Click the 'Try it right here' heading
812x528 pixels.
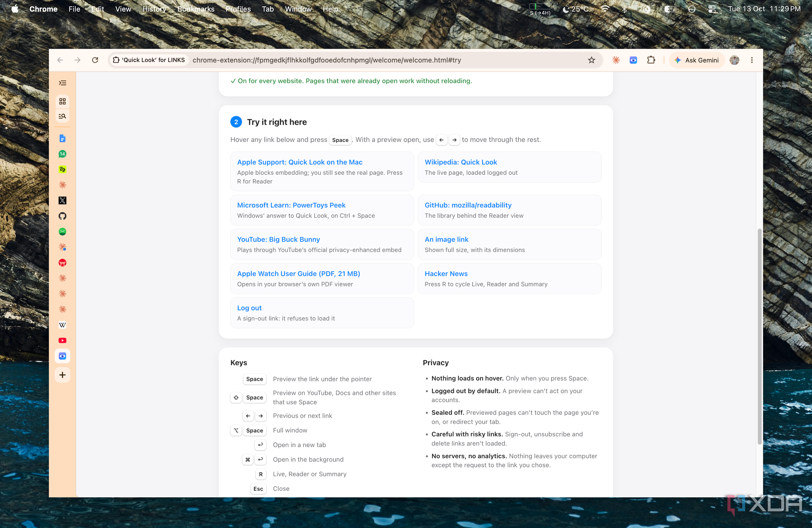click(277, 122)
